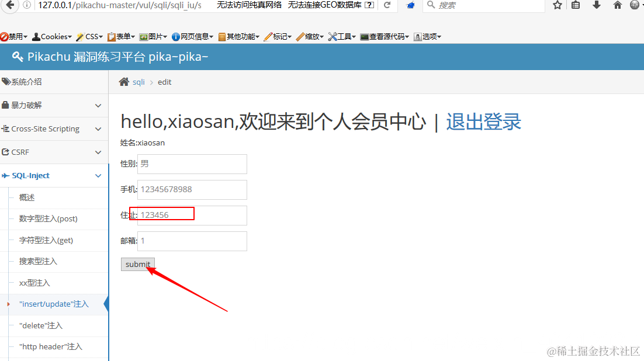Click the 无法连接GEO数据库 status text
This screenshot has width=644, height=361.
click(324, 5)
